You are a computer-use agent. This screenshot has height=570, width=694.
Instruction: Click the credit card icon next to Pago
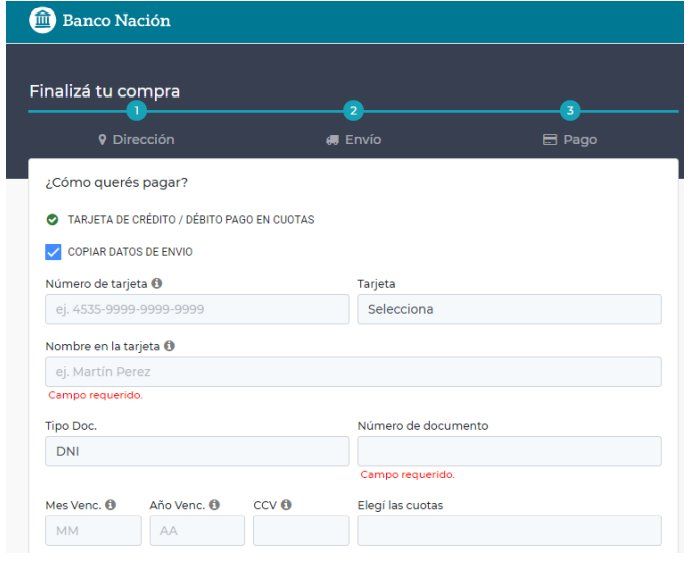pos(549,140)
